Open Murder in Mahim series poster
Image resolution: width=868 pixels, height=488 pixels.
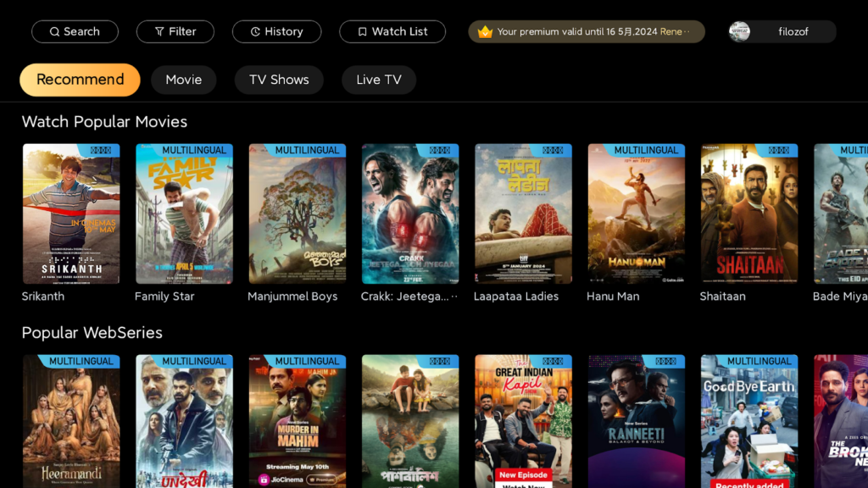(297, 421)
